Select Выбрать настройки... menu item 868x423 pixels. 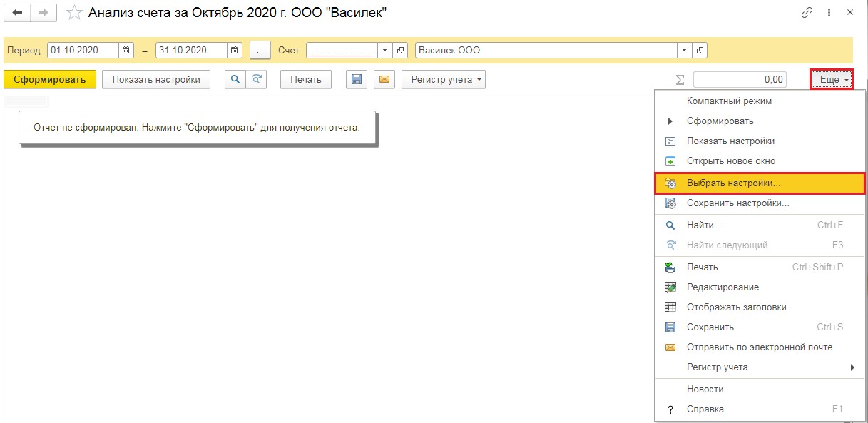pos(733,183)
